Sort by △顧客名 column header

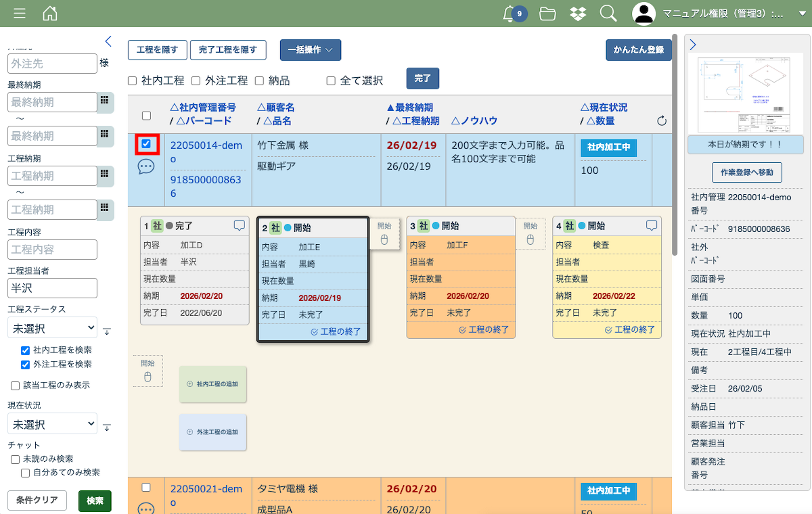(x=275, y=108)
